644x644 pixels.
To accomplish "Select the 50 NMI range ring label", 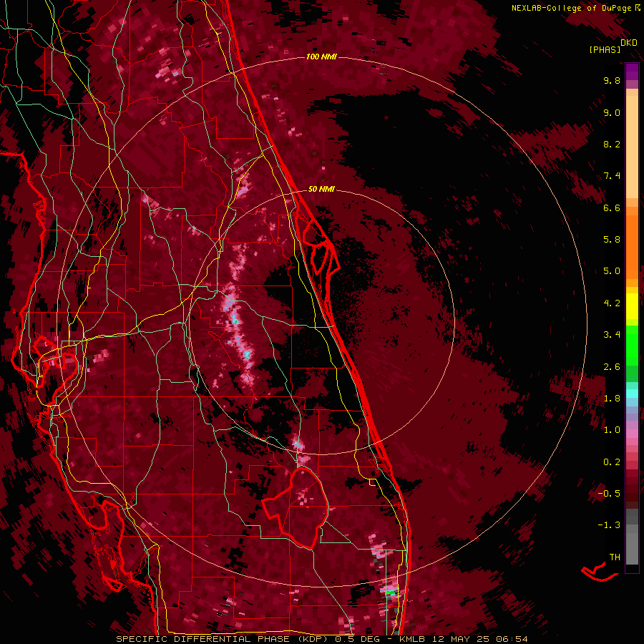I will (x=321, y=189).
